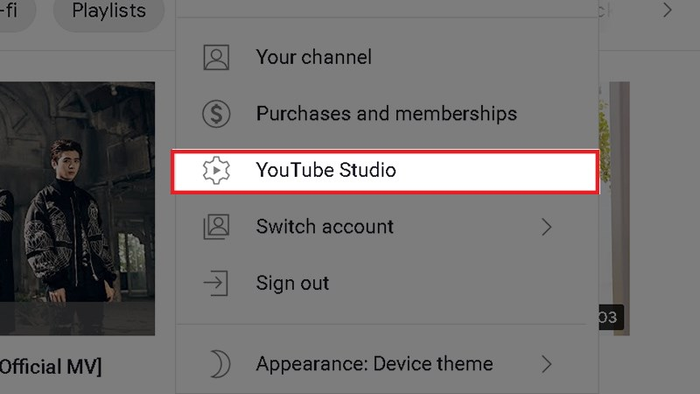Open the Official MV video thumbnail
700x394 pixels.
pyautogui.click(x=77, y=208)
